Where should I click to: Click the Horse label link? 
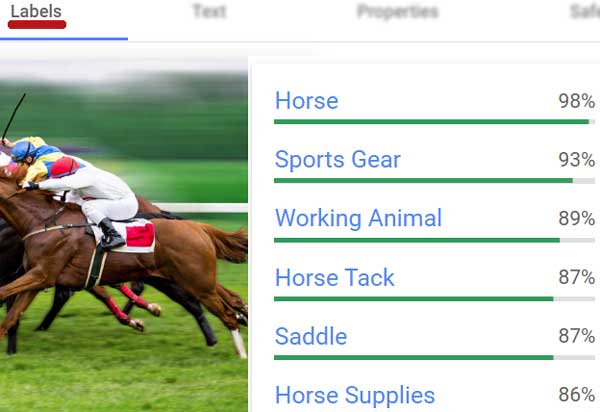tap(307, 101)
